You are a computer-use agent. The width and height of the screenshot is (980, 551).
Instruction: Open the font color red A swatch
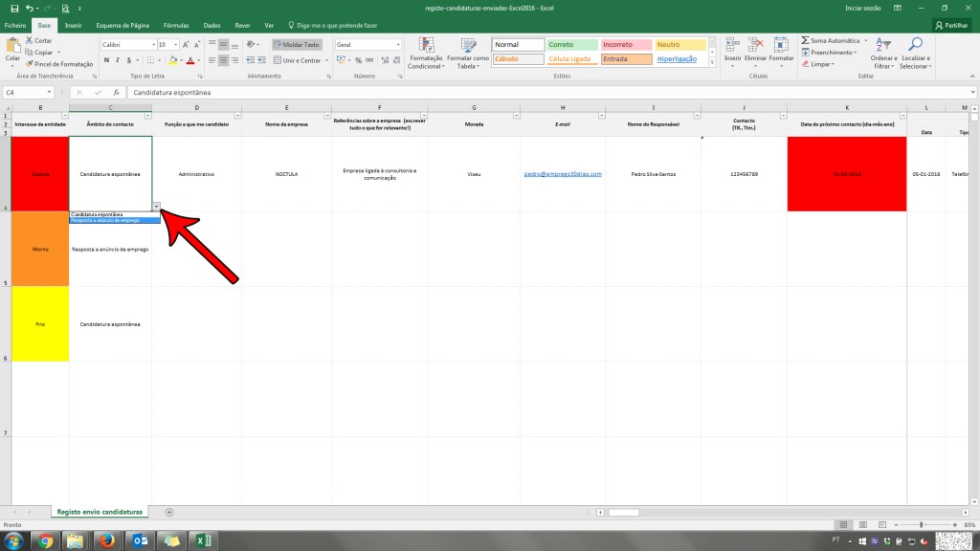tap(190, 60)
